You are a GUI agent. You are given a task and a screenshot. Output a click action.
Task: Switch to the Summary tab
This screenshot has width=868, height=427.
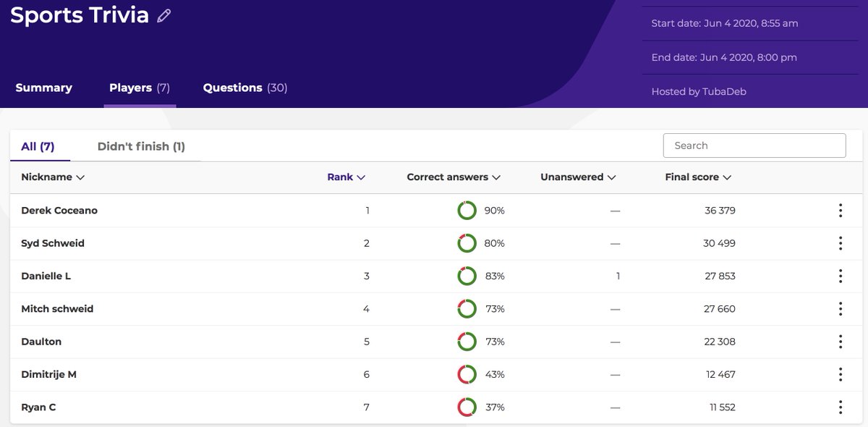tap(44, 88)
